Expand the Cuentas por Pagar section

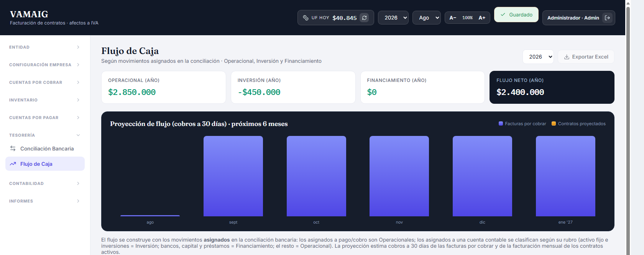pyautogui.click(x=45, y=118)
